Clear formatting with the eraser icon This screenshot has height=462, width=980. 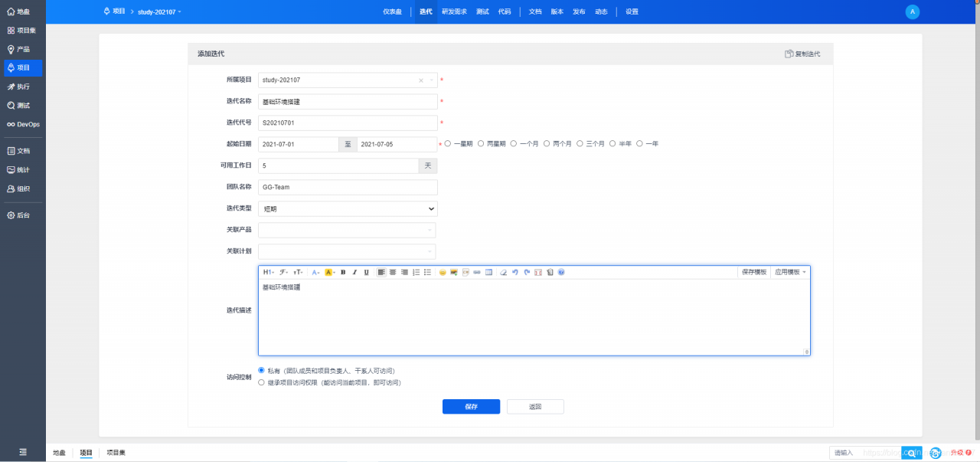point(503,272)
